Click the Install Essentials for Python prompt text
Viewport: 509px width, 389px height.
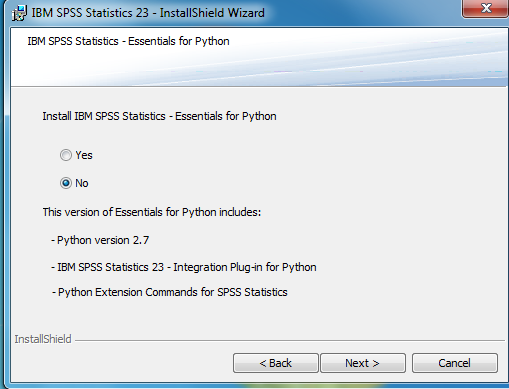159,116
